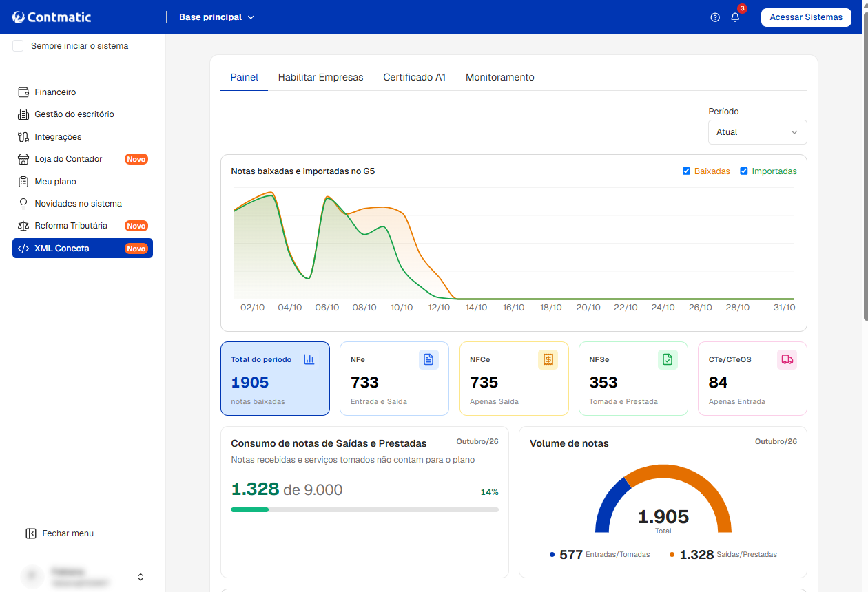
Task: Uncheck the Importadas chart series checkbox
Action: coord(744,171)
